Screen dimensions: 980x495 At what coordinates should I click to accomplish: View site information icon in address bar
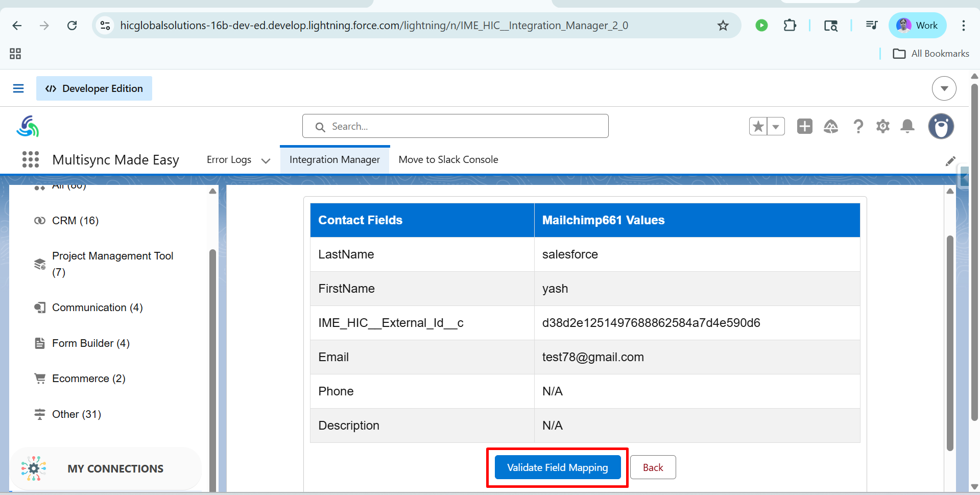[105, 26]
